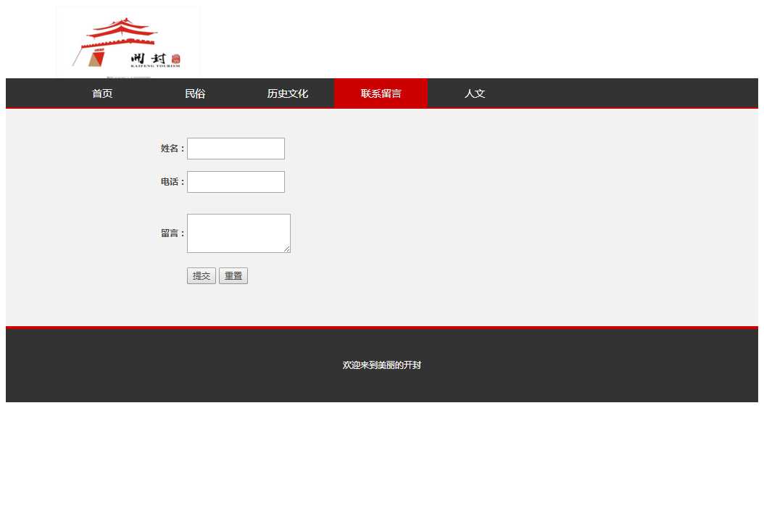Image resolution: width=764 pixels, height=532 pixels.
Task: Click into the 电话 phone input field
Action: tap(236, 182)
